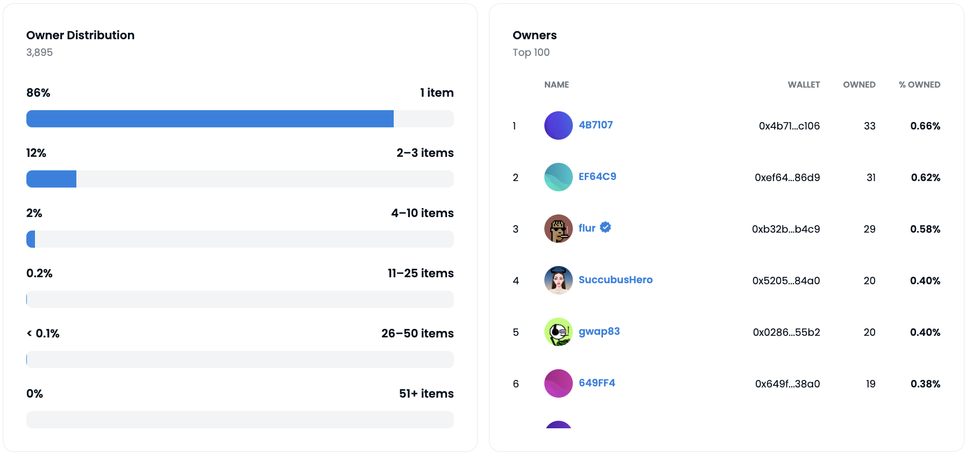This screenshot has width=980, height=460.
Task: Click the verified badge next to flur
Action: [606, 227]
